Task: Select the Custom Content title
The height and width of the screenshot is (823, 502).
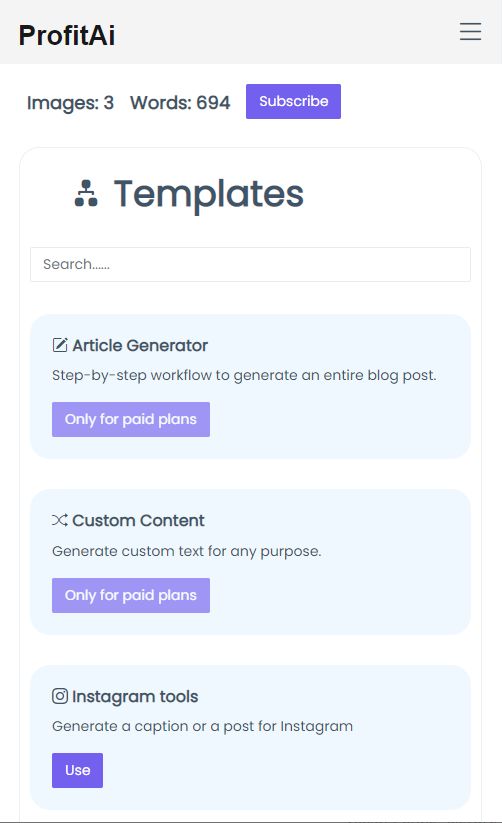Action: click(139, 521)
